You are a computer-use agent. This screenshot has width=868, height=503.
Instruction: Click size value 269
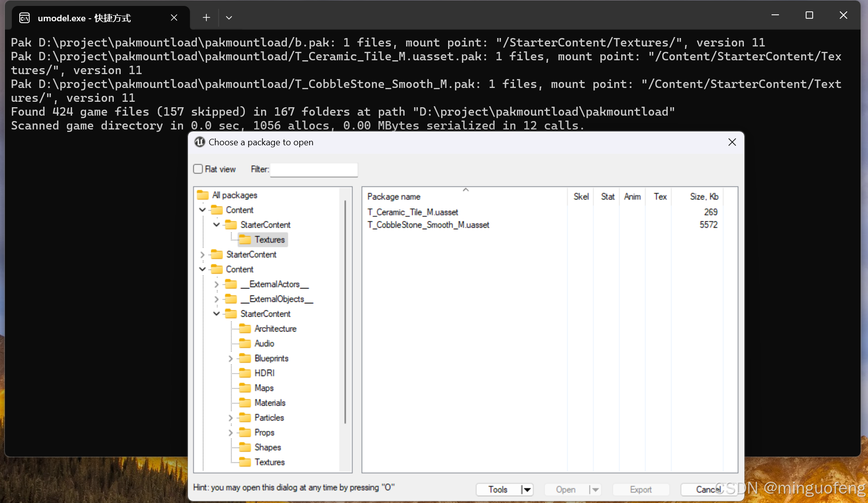711,212
